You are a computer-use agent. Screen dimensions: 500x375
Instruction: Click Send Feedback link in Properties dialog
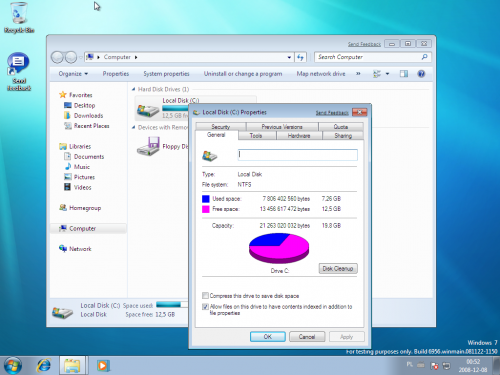point(332,113)
